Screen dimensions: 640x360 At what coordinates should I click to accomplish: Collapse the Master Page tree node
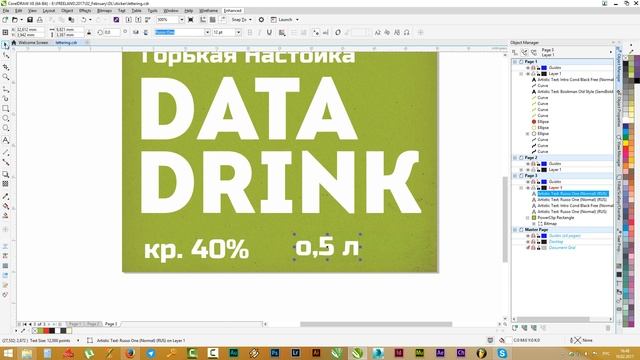tap(515, 230)
